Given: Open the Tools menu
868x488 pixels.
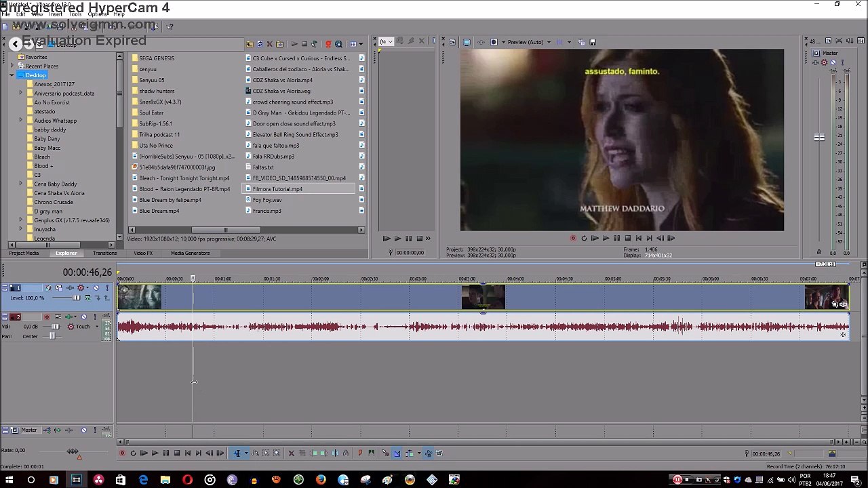Looking at the screenshot, I should 75,14.
